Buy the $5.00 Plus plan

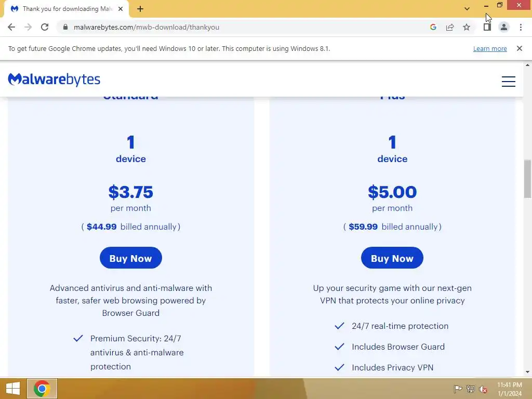point(392,258)
